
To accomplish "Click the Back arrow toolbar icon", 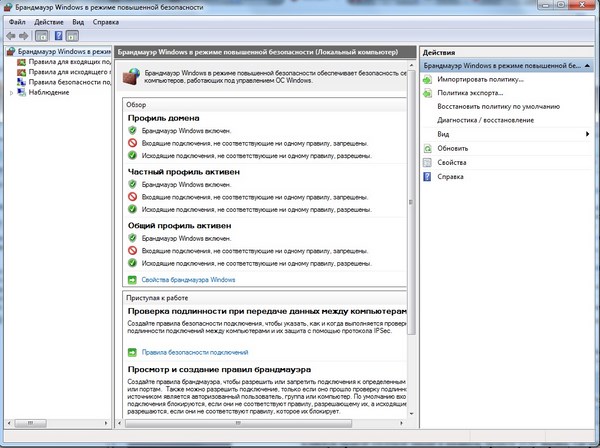I will point(11,36).
